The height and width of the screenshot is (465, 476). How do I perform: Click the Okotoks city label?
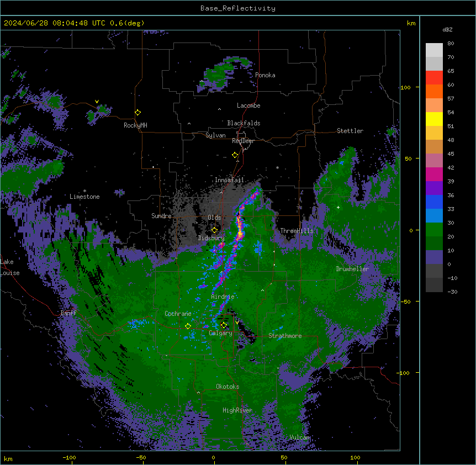tap(228, 387)
